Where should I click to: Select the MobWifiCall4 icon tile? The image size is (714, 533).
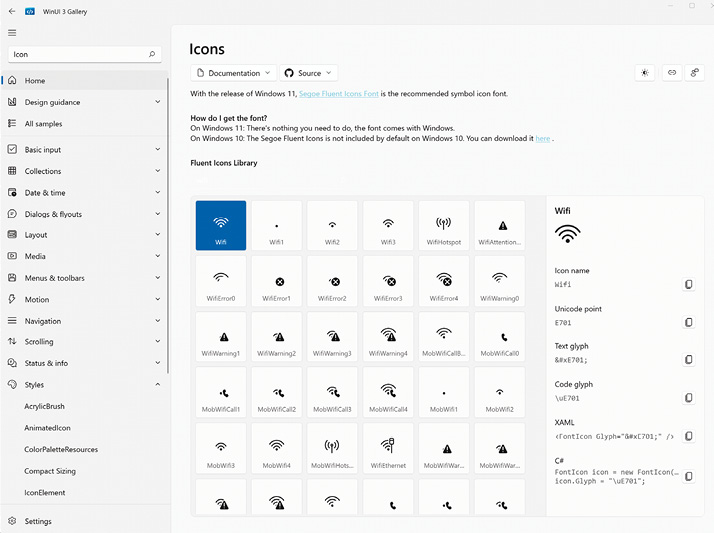(388, 392)
